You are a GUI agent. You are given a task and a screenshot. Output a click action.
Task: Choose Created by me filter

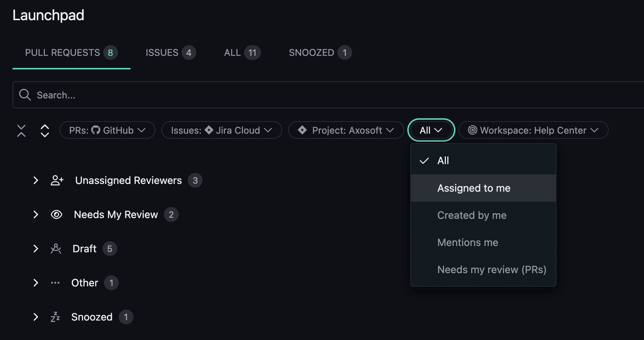483,215
